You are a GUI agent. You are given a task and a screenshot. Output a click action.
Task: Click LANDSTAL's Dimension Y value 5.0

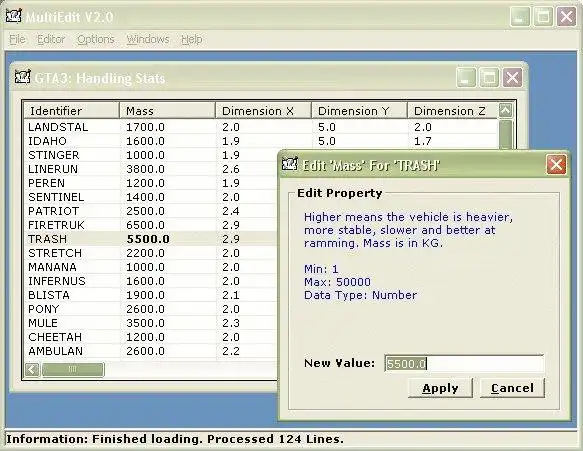(x=327, y=127)
